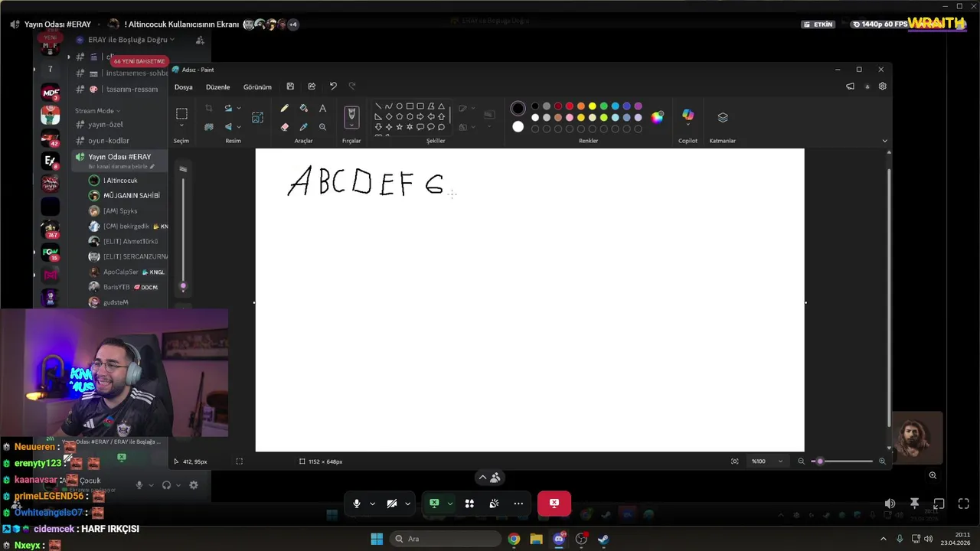Pick the oval shape
This screenshot has width=980, height=551.
pos(400,106)
